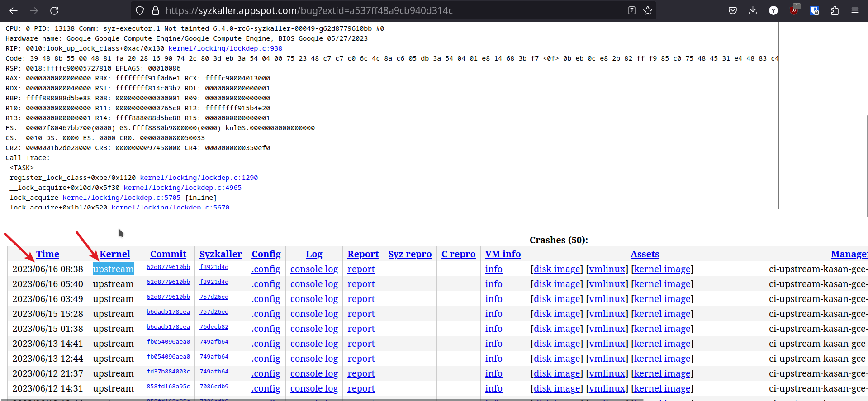868x401 pixels.
Task: Open the Firefox downloads panel
Action: pyautogui.click(x=753, y=10)
